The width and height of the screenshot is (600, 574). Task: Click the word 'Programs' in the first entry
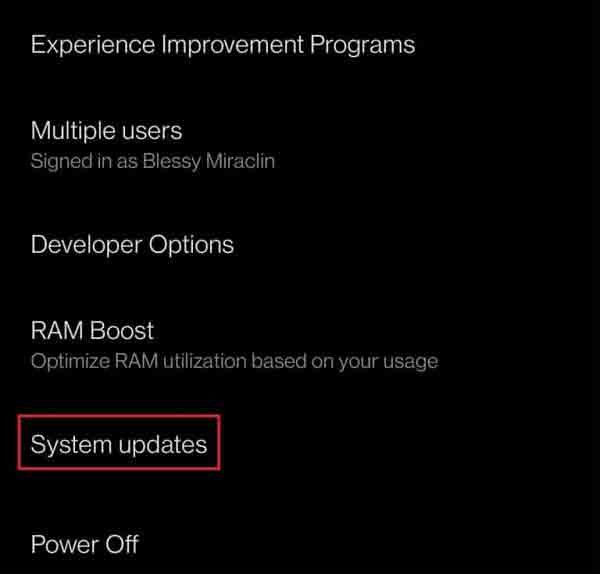[x=362, y=46]
